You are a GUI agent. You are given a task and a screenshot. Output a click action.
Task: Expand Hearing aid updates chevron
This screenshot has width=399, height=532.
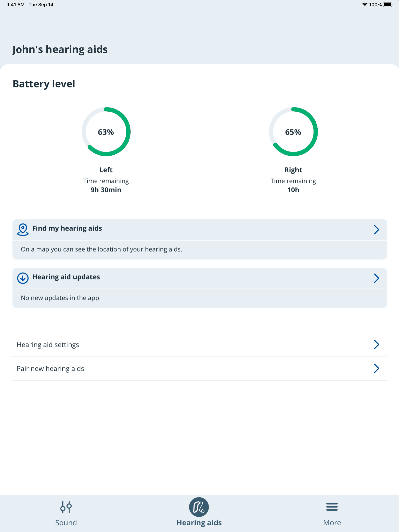coord(377,278)
